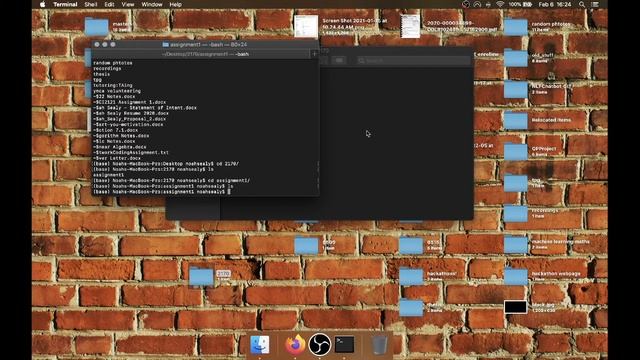
Task: Open Firefox from the Dock
Action: click(x=295, y=344)
